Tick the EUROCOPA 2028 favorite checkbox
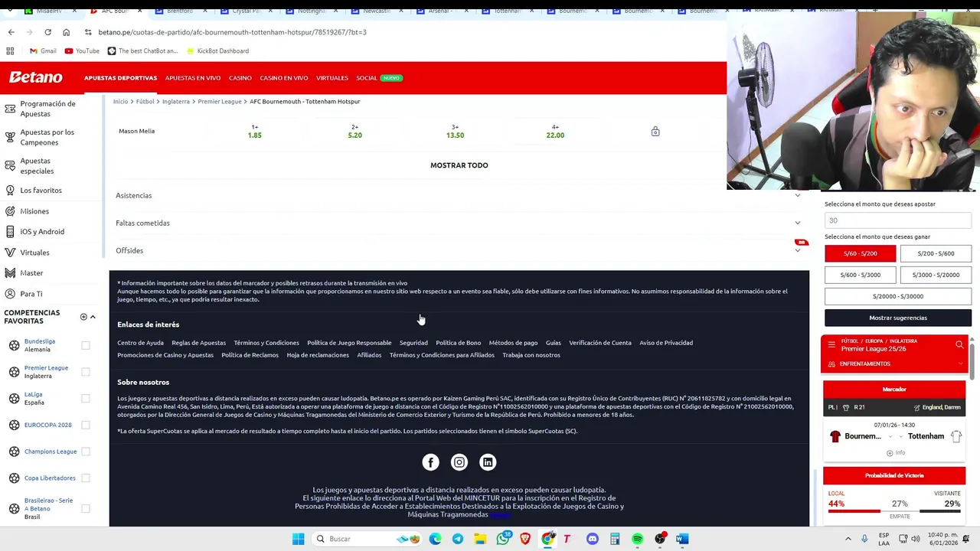 coord(86,425)
